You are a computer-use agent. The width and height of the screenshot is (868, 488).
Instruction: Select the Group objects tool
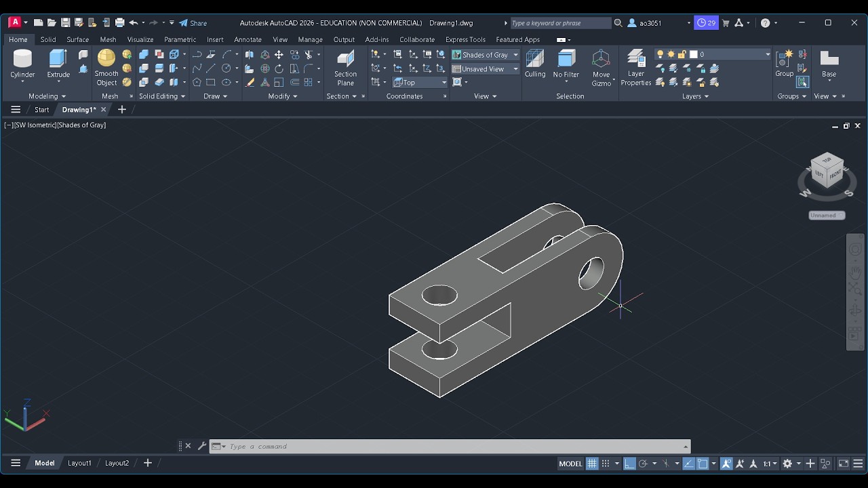coord(784,63)
